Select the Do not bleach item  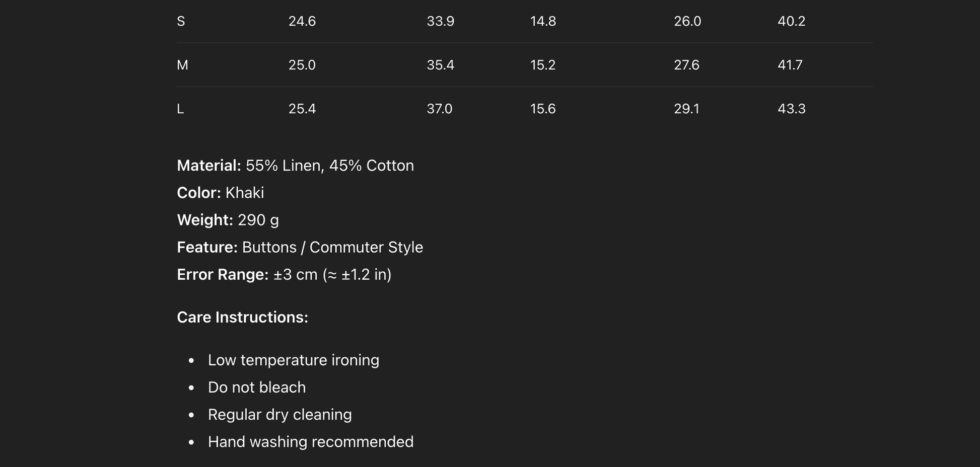[257, 387]
